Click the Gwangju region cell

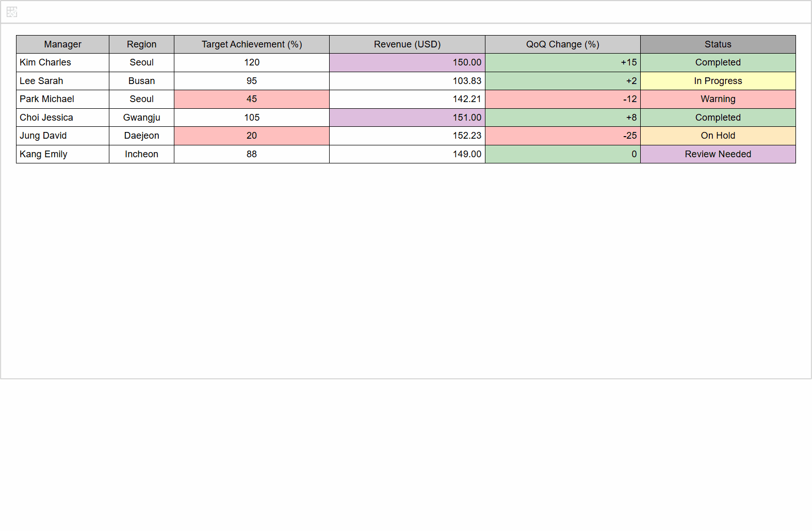pos(141,118)
